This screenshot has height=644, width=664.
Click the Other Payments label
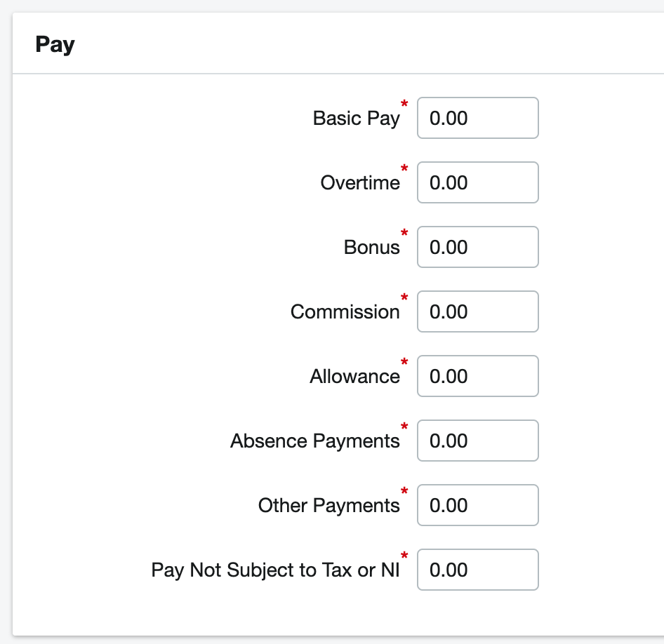[328, 505]
